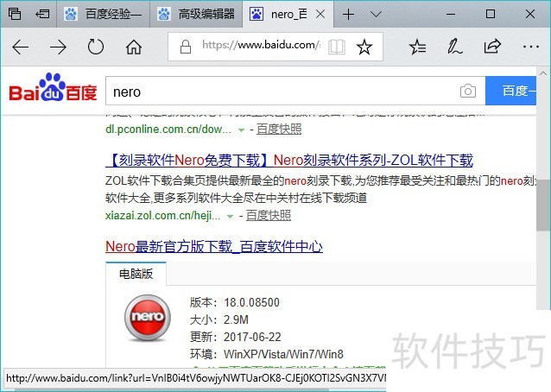Open ZOL Nero刻录软件系列 result title
The image size is (551, 392).
point(289,161)
